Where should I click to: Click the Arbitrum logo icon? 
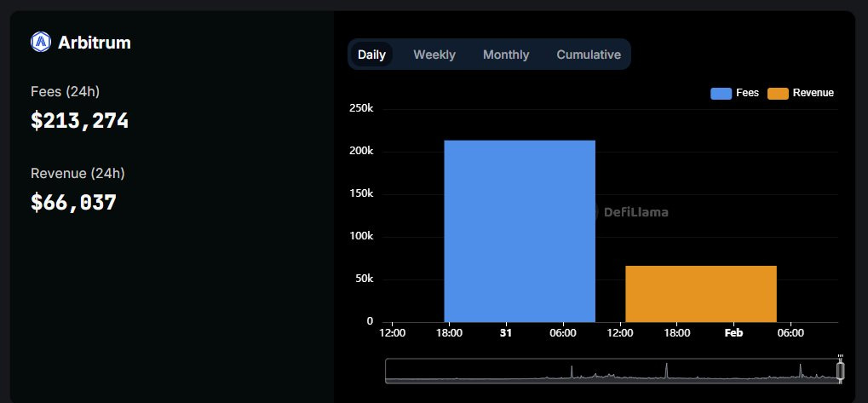[41, 42]
